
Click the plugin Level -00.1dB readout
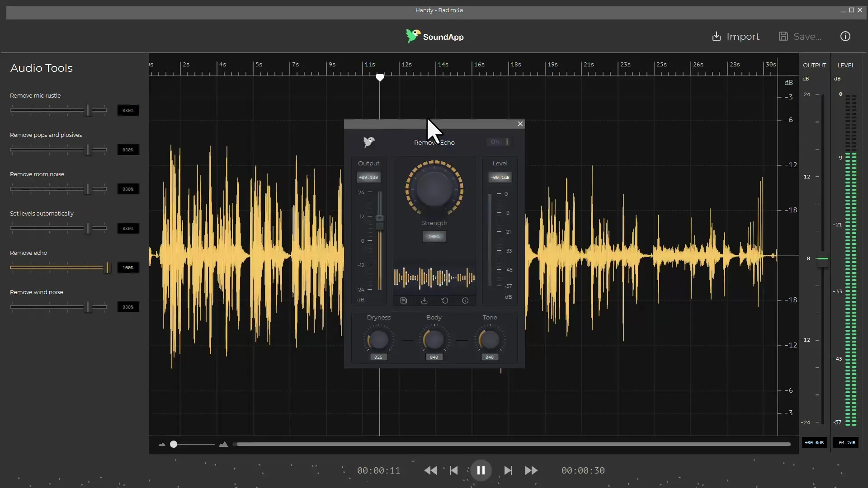(x=500, y=177)
